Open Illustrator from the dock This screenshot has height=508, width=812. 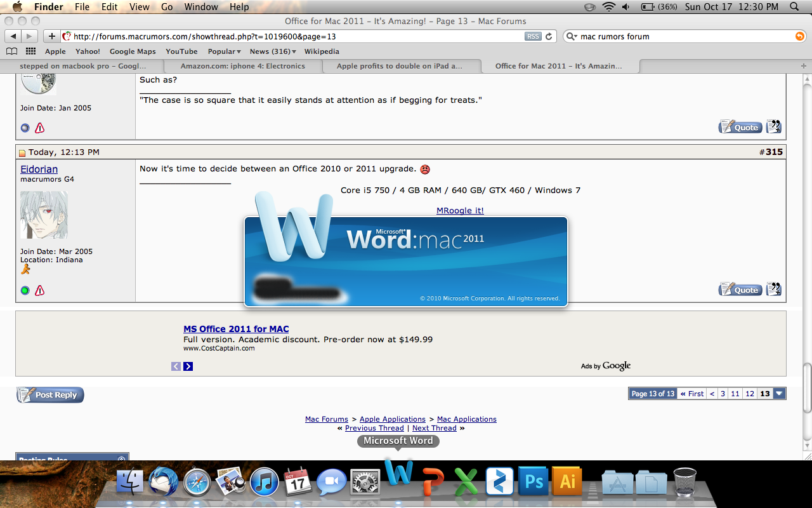click(x=567, y=481)
